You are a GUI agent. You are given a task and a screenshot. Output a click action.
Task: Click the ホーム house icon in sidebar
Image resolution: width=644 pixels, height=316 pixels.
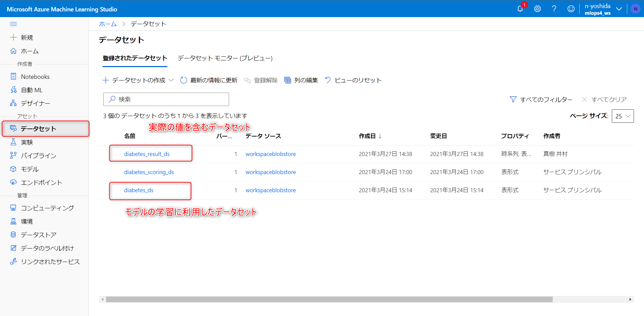[13, 51]
